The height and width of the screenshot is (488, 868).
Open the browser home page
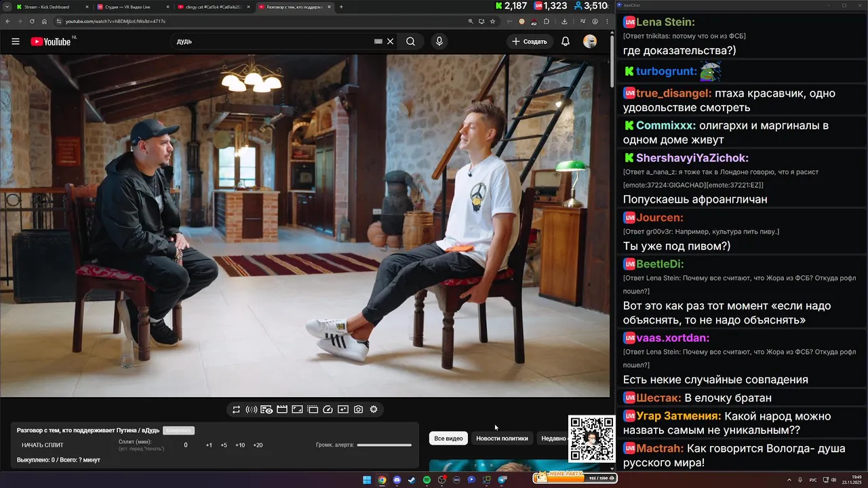pyautogui.click(x=44, y=21)
